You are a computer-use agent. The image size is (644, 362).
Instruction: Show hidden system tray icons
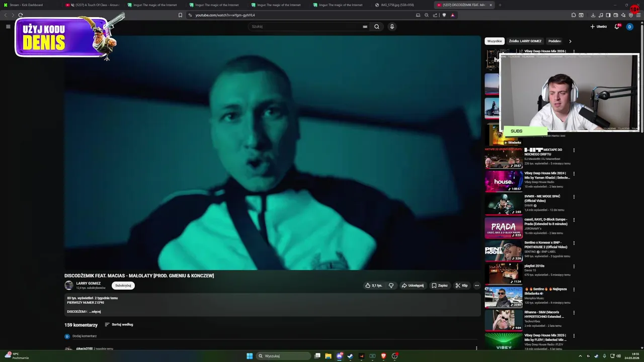580,356
